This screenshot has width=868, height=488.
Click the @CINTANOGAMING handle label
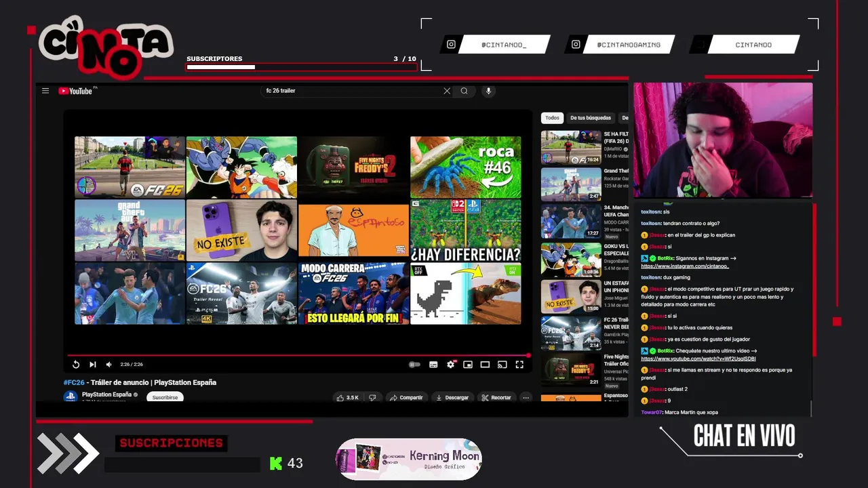629,45
